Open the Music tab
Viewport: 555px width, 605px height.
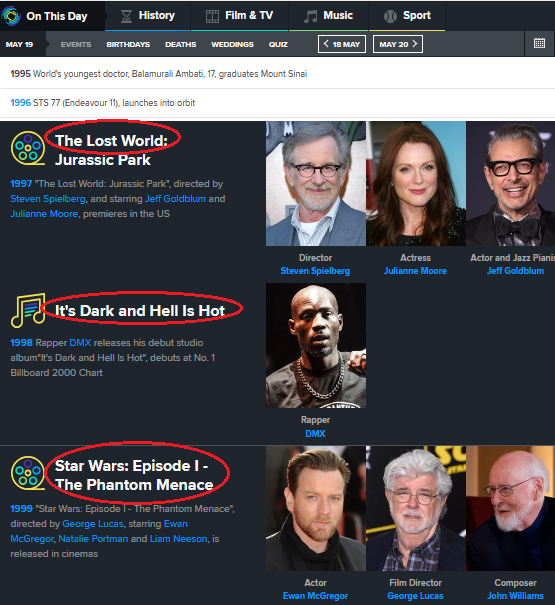point(328,15)
